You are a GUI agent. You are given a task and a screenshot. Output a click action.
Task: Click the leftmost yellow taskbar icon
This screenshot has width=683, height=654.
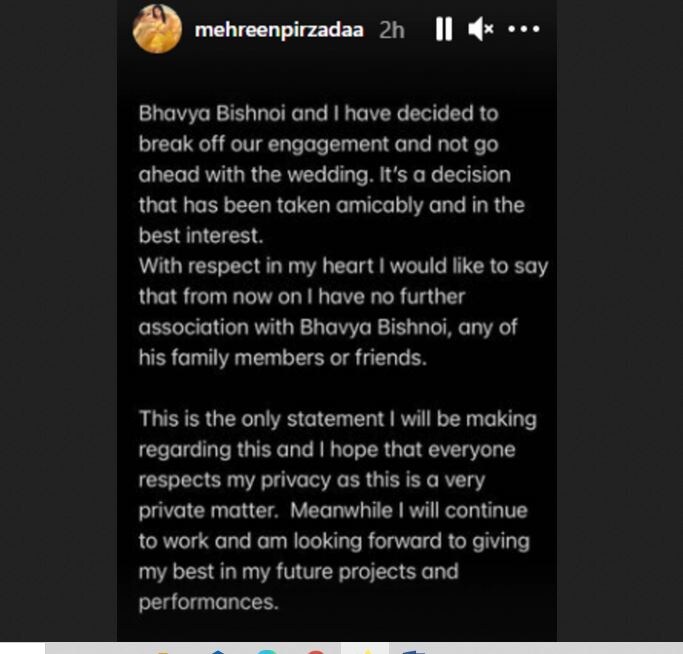click(x=162, y=651)
